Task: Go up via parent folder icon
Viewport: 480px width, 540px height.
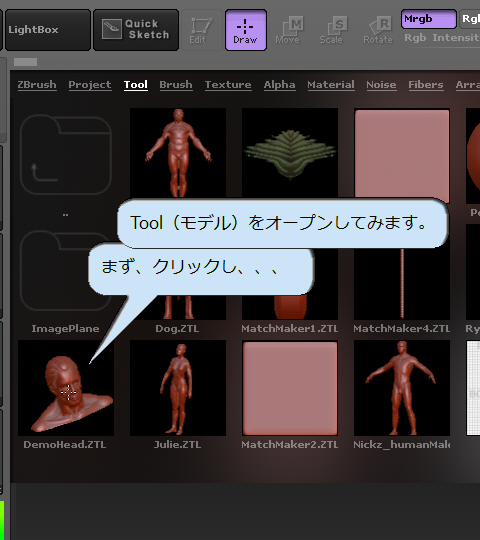Action: tap(65, 155)
